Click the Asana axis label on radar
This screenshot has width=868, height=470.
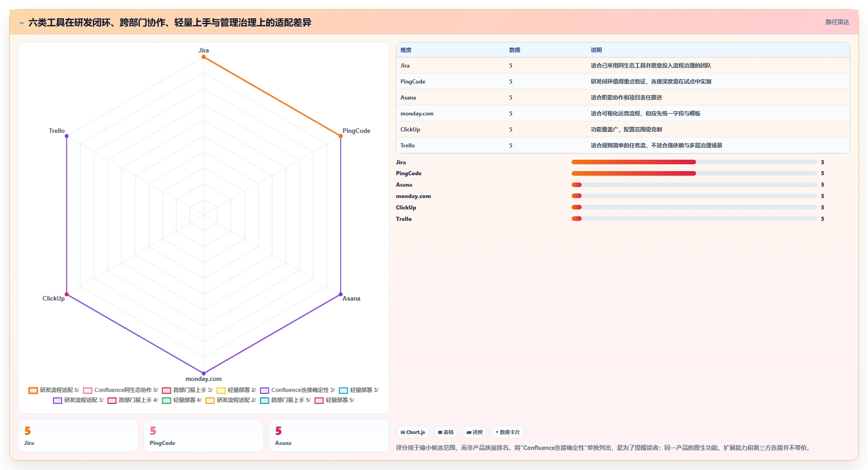click(351, 298)
